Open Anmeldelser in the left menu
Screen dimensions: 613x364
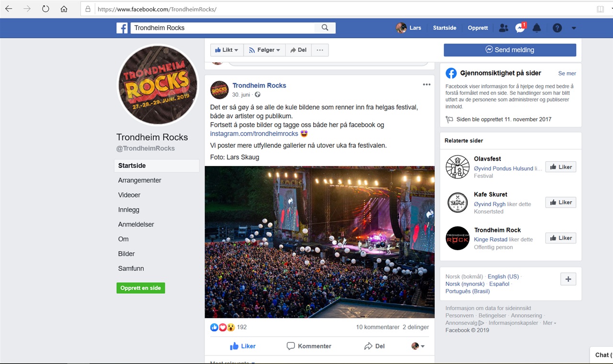(136, 224)
